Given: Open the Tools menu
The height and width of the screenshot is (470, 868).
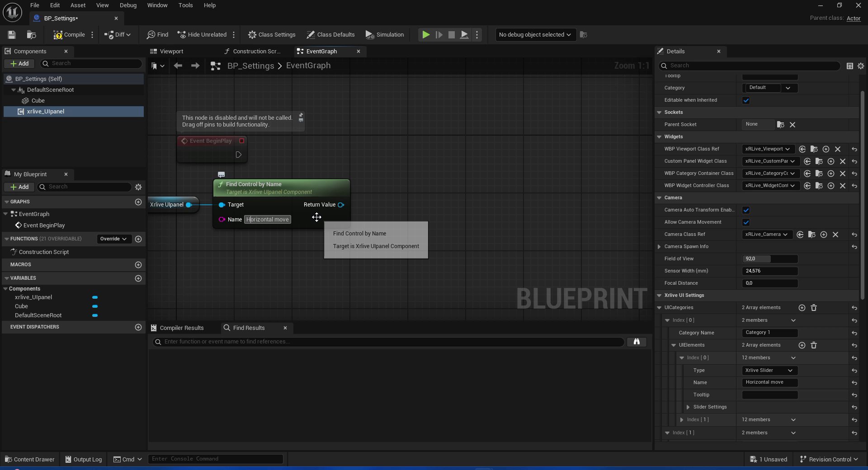Looking at the screenshot, I should [185, 5].
